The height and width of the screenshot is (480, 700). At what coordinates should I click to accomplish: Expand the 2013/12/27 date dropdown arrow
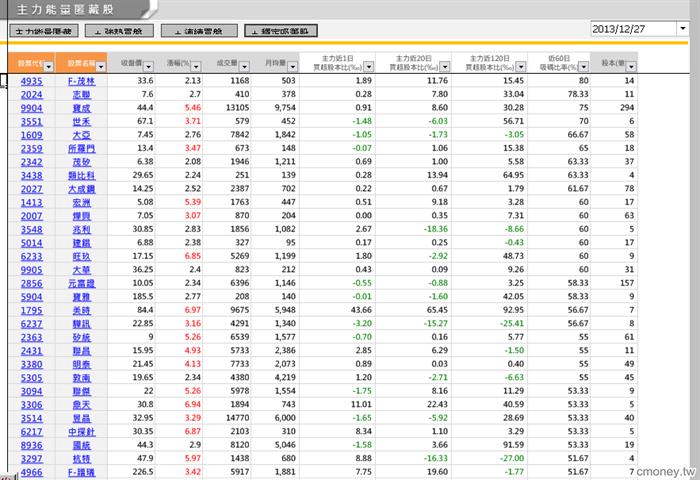683,29
